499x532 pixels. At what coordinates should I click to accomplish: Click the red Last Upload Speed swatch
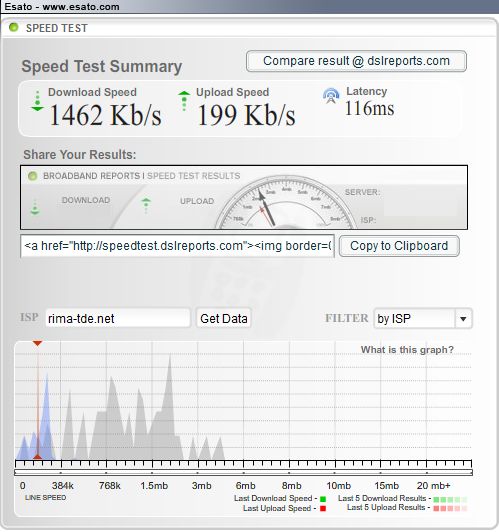click(323, 508)
